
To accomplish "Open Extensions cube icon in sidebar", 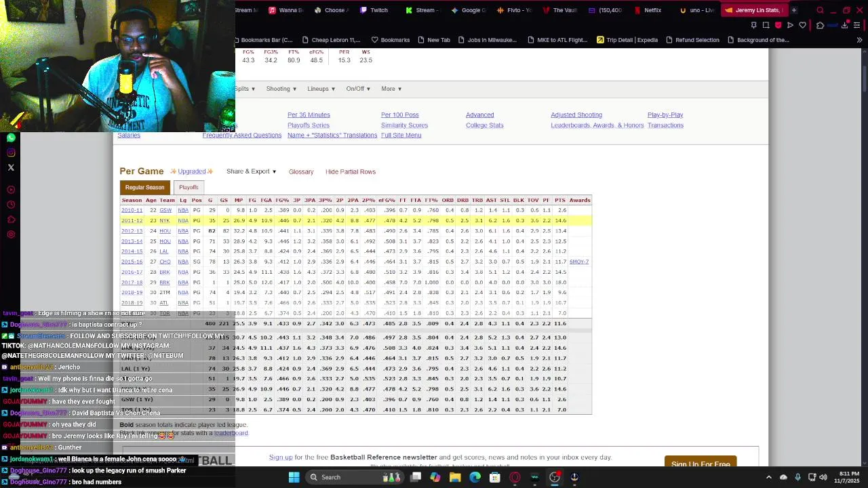I will pyautogui.click(x=11, y=220).
